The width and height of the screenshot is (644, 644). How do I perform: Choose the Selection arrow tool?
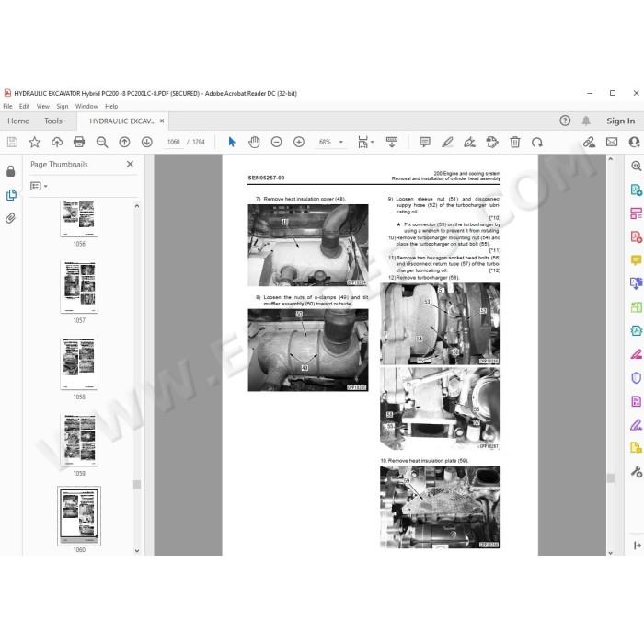232,142
